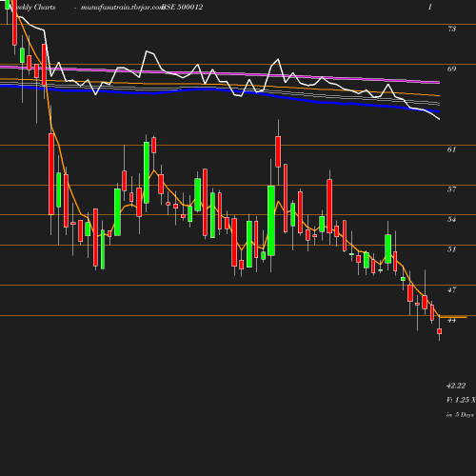Click the 73 price axis label
Screen dimensions: 476x476
point(451,29)
